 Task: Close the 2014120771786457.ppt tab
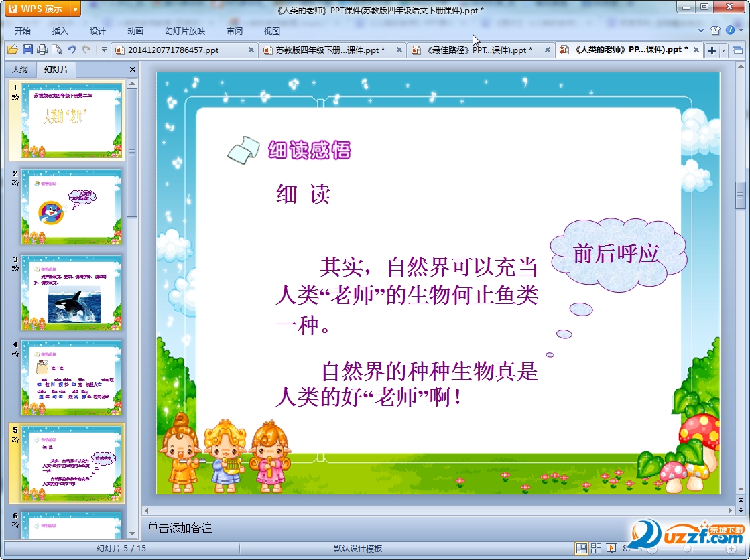251,50
